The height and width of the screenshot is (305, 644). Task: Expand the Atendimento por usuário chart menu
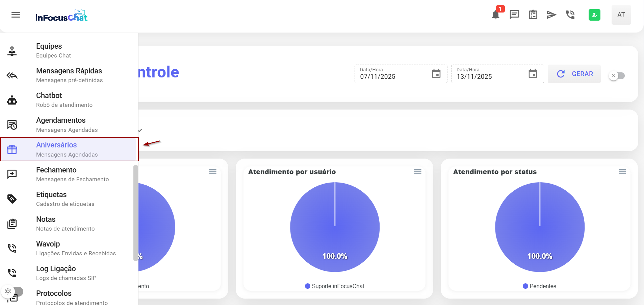coord(418,172)
